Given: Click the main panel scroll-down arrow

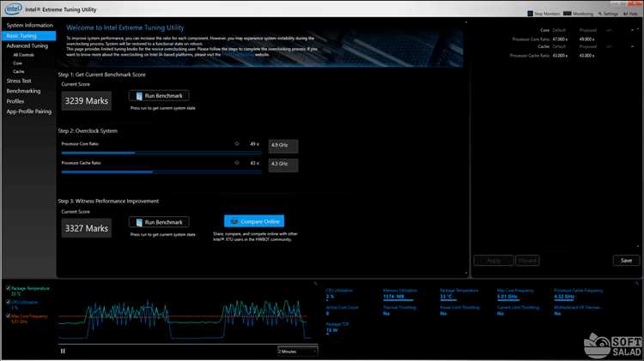Looking at the screenshot, I should [465, 273].
